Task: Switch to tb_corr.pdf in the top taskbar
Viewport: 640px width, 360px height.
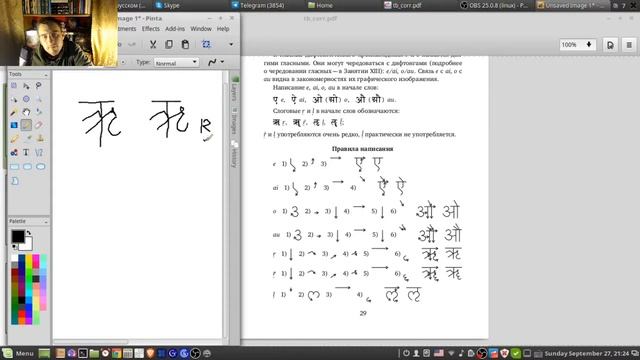Action: [402, 5]
